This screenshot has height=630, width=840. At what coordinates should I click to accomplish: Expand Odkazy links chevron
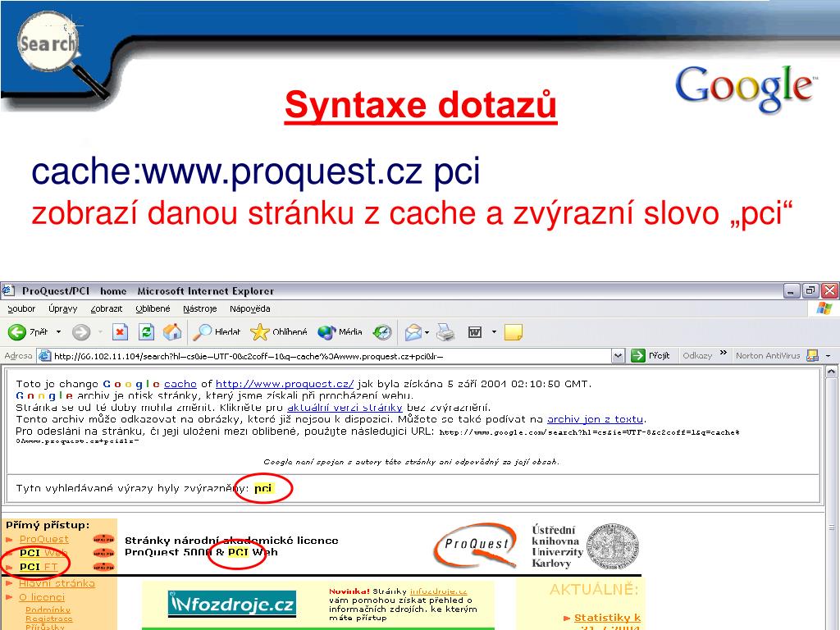coord(724,353)
